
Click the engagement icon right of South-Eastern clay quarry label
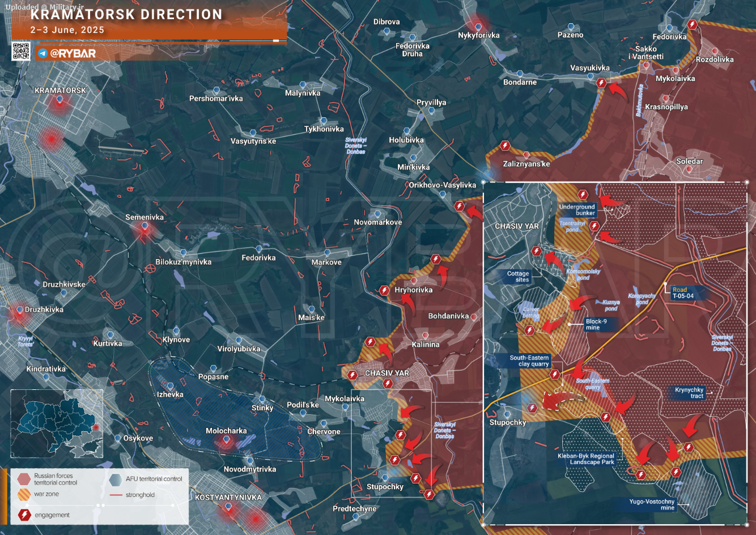point(555,374)
